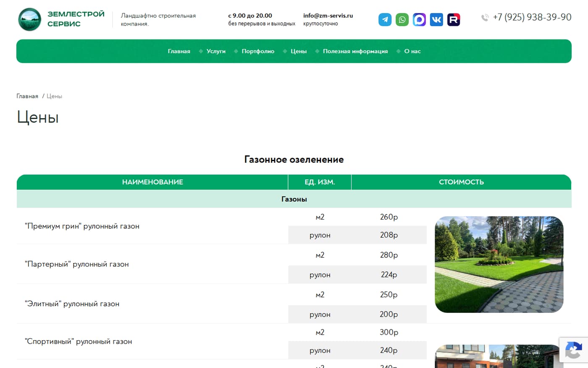588x368 pixels.
Task: Open the Главная menu item
Action: click(x=179, y=51)
